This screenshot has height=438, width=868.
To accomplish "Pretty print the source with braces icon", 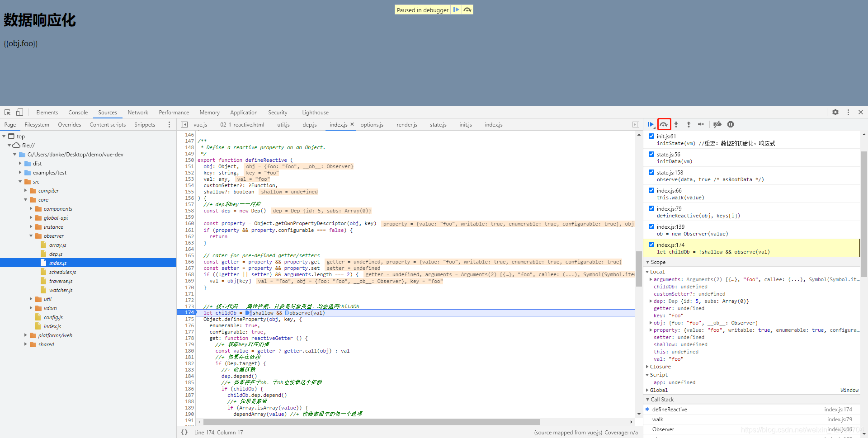I will point(184,432).
